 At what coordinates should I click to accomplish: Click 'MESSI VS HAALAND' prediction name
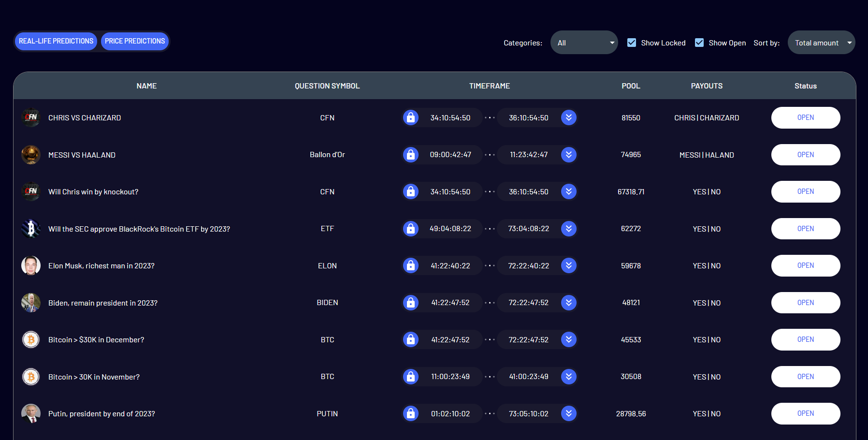pyautogui.click(x=82, y=155)
